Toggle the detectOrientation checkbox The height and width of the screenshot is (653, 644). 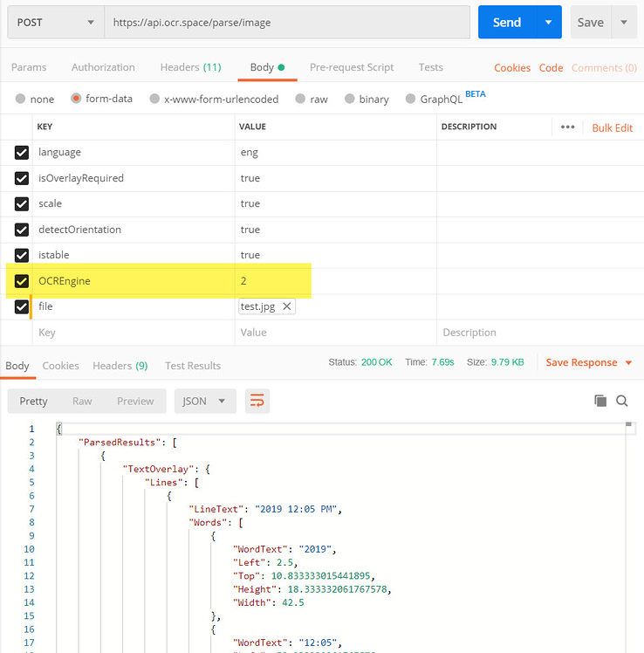pyautogui.click(x=22, y=230)
